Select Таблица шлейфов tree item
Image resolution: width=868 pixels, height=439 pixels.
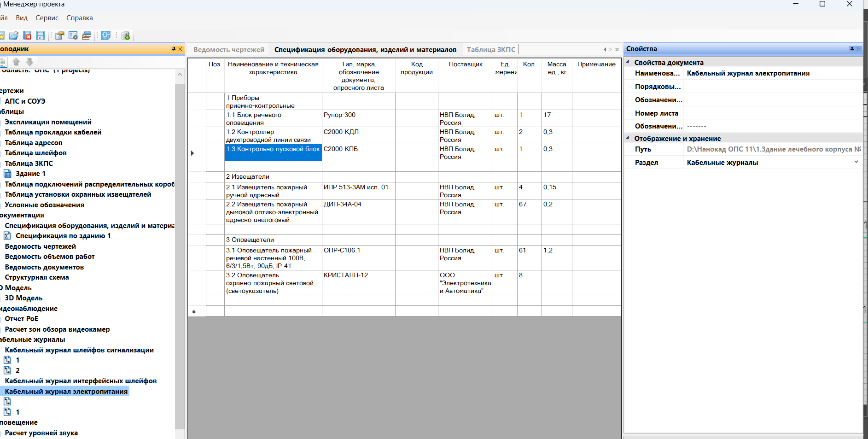[x=35, y=153]
